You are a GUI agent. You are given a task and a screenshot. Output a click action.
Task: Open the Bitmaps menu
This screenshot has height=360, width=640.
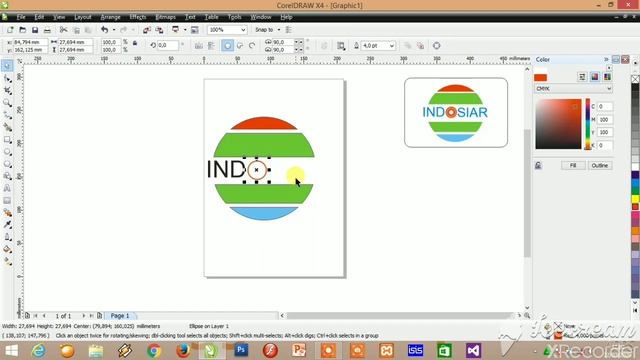coord(165,17)
